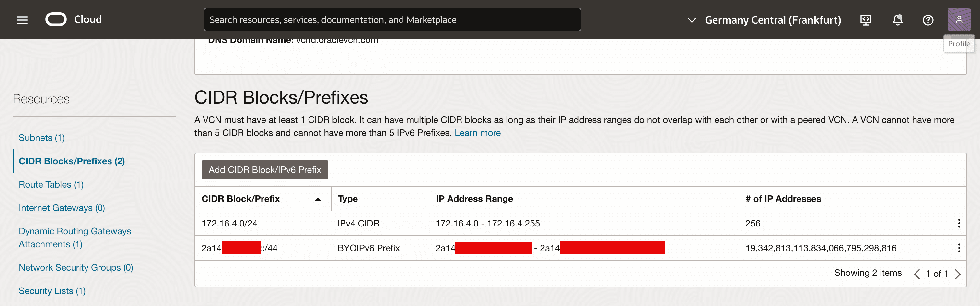Click the 1 of 1 page indicator
980x306 pixels.
tap(937, 274)
